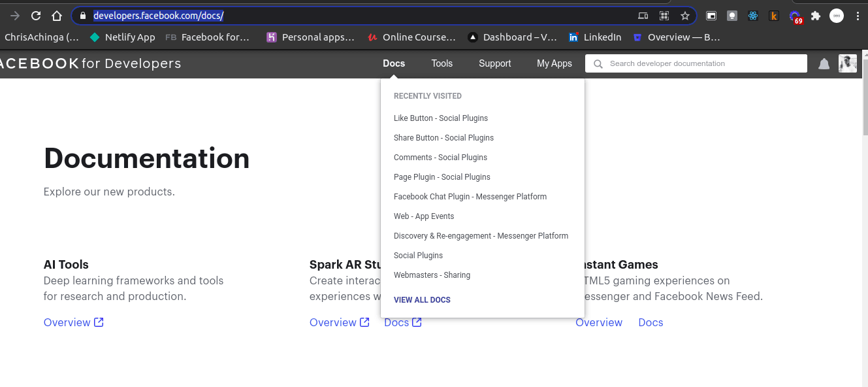The height and width of the screenshot is (387, 868).
Task: Select Web - App Events
Action: coord(424,216)
